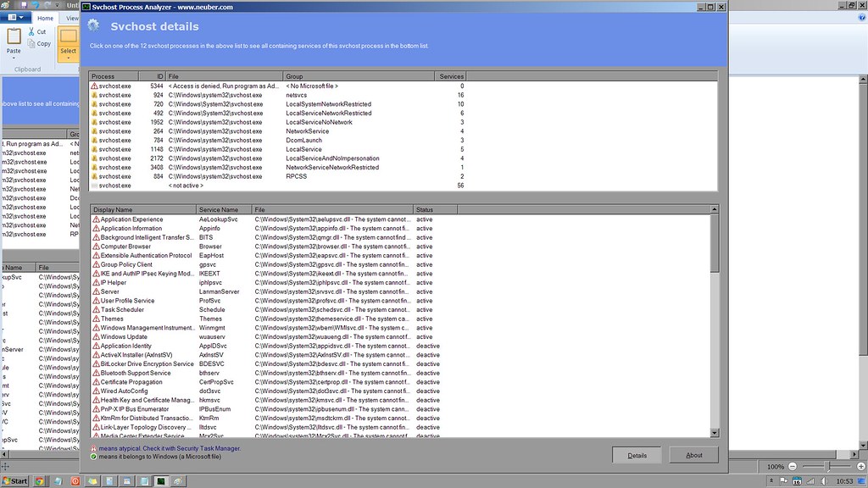Click warning icon next to Themes service

96,319
